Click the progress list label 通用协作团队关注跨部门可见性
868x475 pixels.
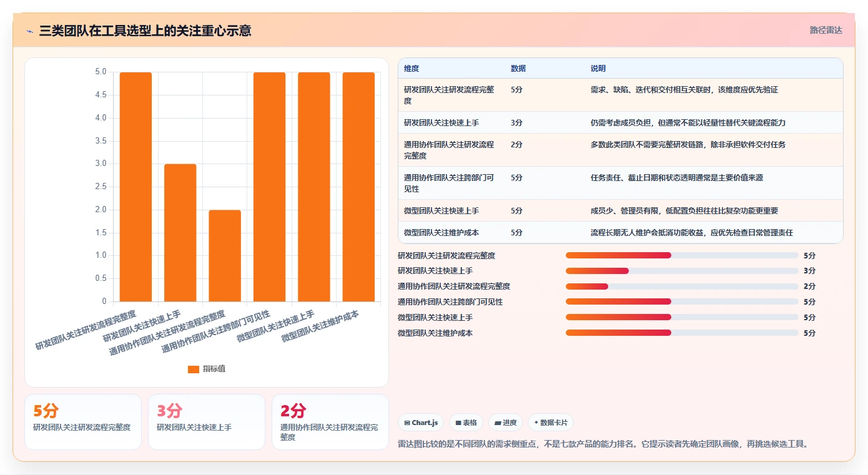pyautogui.click(x=450, y=301)
